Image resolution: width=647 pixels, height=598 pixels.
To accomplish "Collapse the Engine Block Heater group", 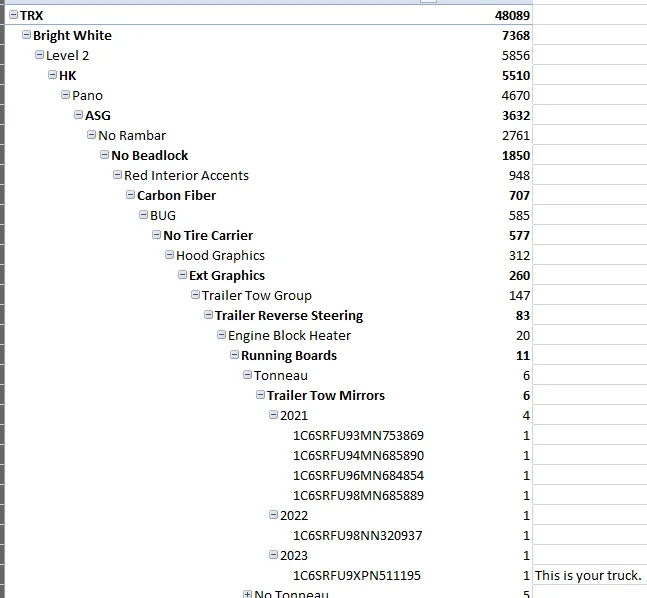I will (221, 335).
